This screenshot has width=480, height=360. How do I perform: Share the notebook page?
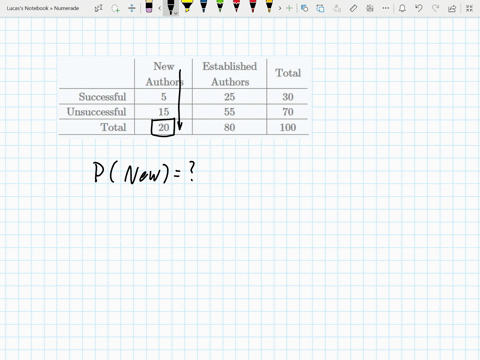click(452, 8)
